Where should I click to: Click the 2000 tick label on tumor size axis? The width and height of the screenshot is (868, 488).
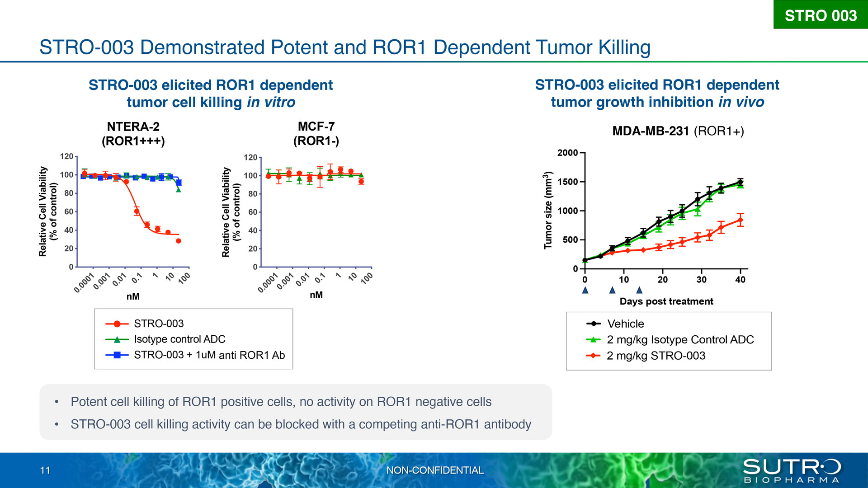[567, 153]
